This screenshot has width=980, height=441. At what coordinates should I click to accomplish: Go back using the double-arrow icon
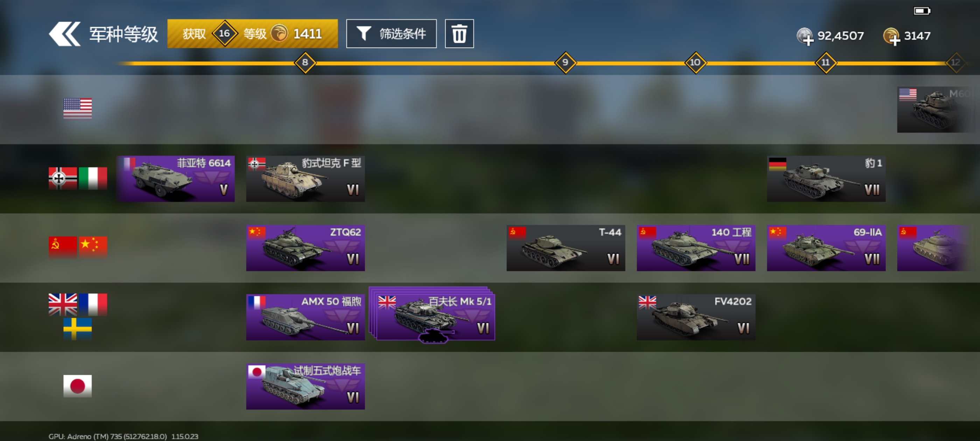tap(65, 34)
